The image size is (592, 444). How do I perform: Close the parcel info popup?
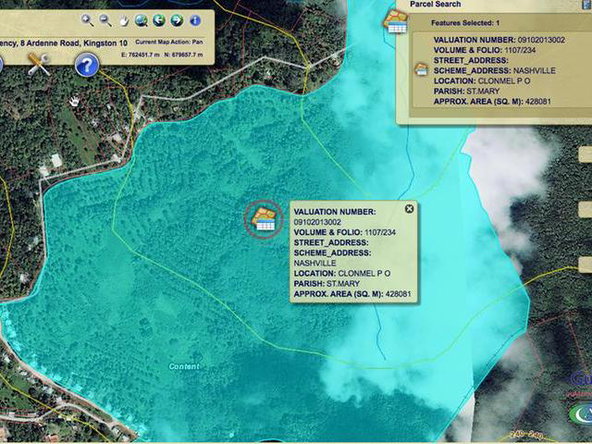[x=409, y=209]
